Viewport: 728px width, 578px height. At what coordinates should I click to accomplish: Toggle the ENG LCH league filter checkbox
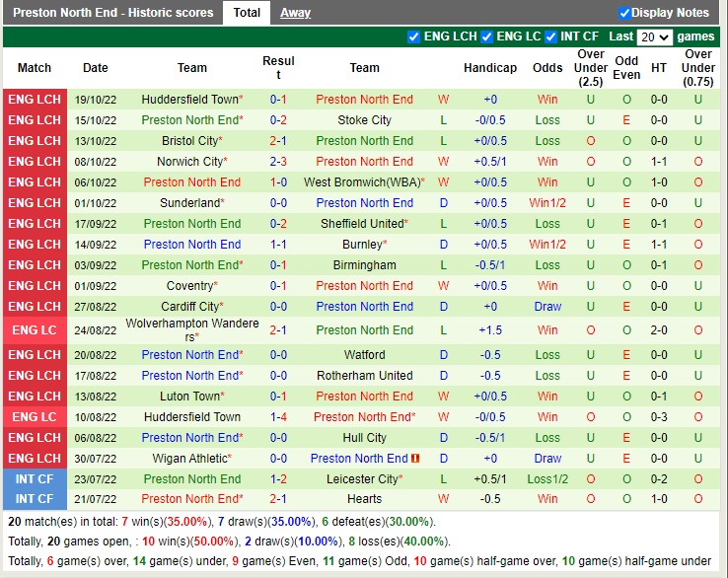[x=413, y=36]
